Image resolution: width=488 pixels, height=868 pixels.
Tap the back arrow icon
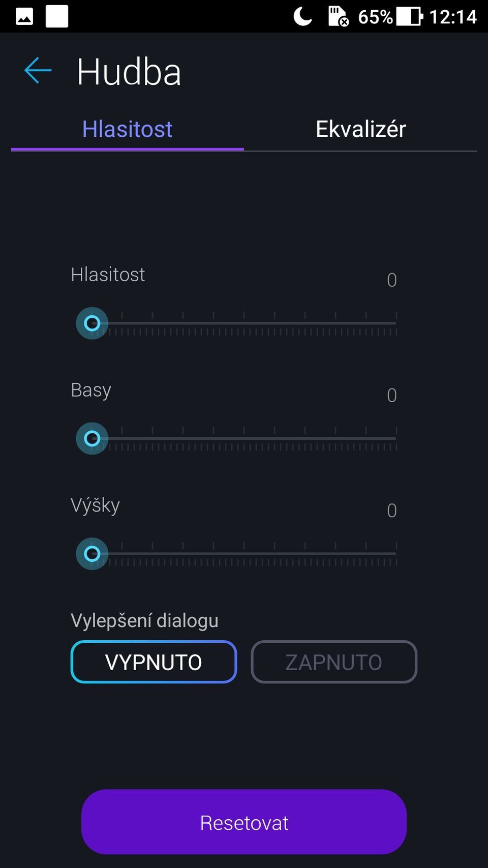(x=38, y=70)
